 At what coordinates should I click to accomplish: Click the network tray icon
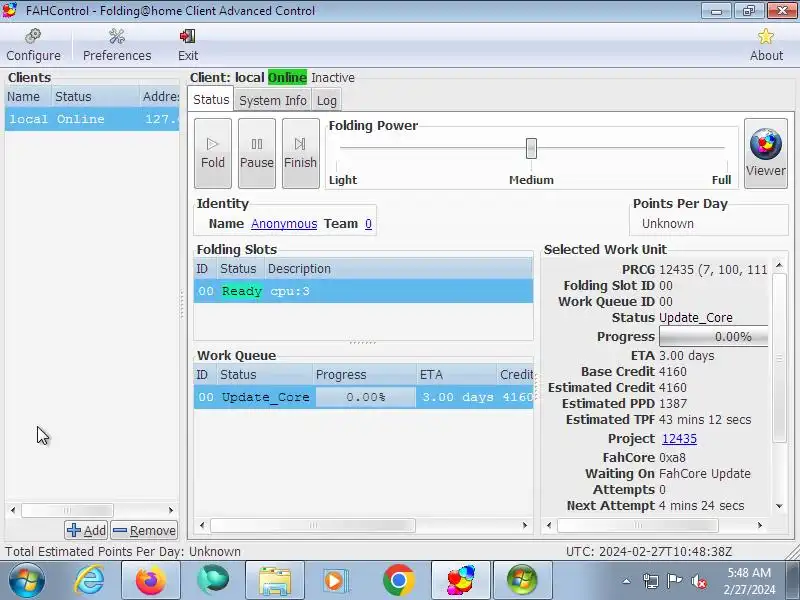pos(651,581)
